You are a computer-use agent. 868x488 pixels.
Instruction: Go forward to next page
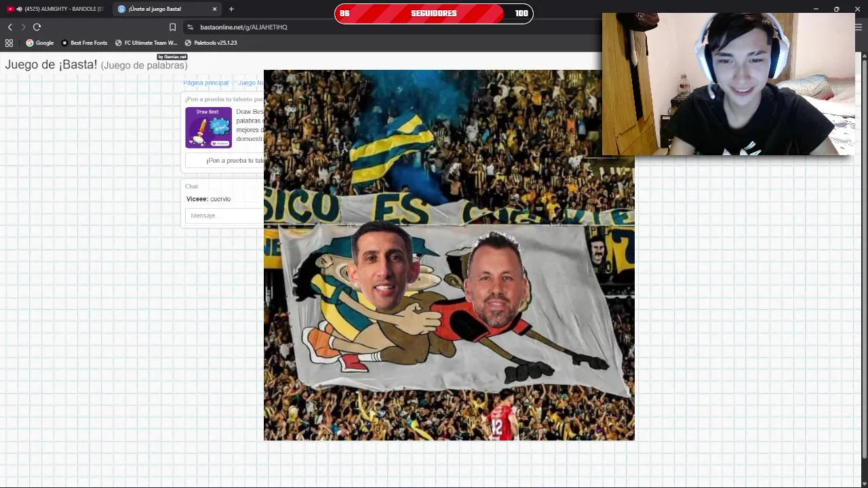[23, 27]
